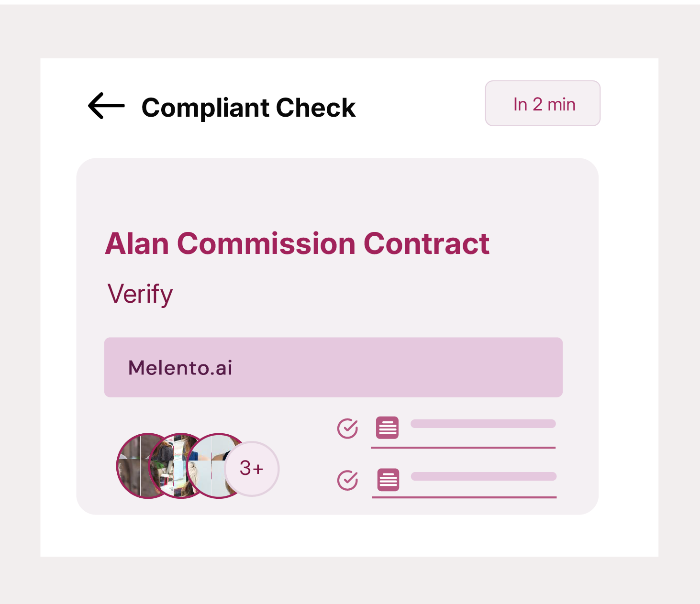The image size is (700, 604).
Task: Click the Verify label
Action: 140,294
